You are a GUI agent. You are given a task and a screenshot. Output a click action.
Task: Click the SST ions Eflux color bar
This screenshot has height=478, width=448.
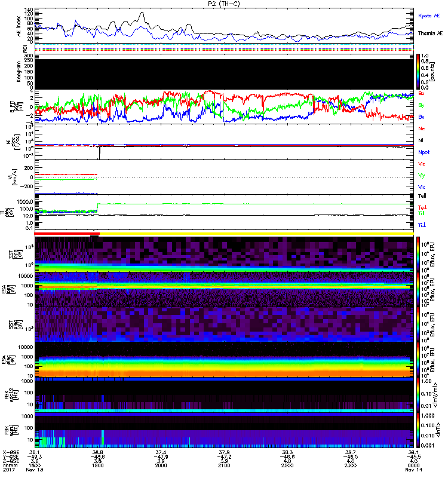click(418, 253)
